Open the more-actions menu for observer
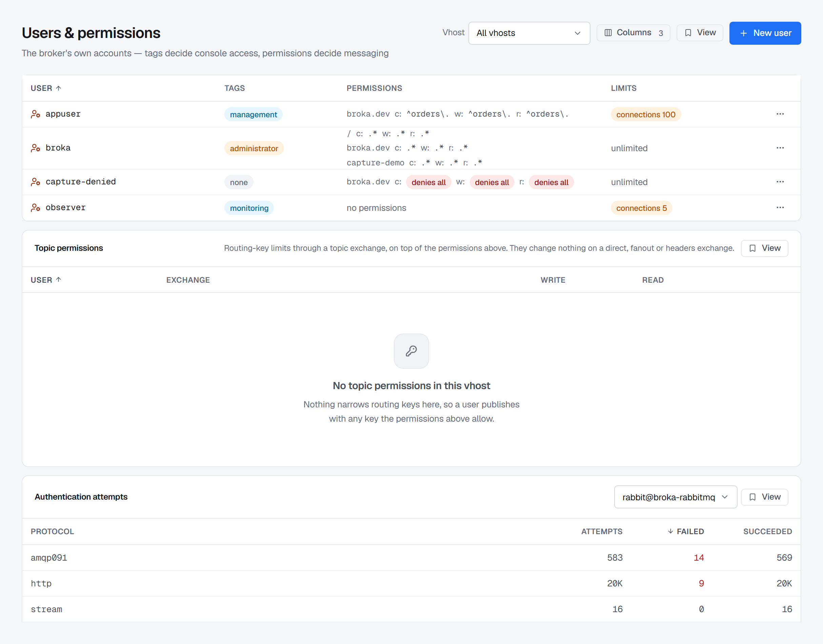The width and height of the screenshot is (823, 644). tap(780, 207)
